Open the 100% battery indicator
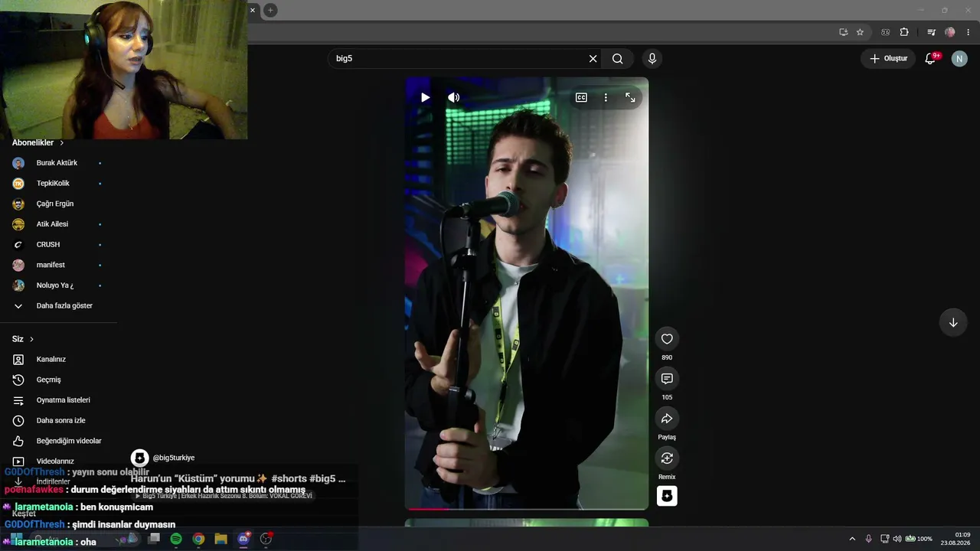Image resolution: width=980 pixels, height=551 pixels. 919,539
